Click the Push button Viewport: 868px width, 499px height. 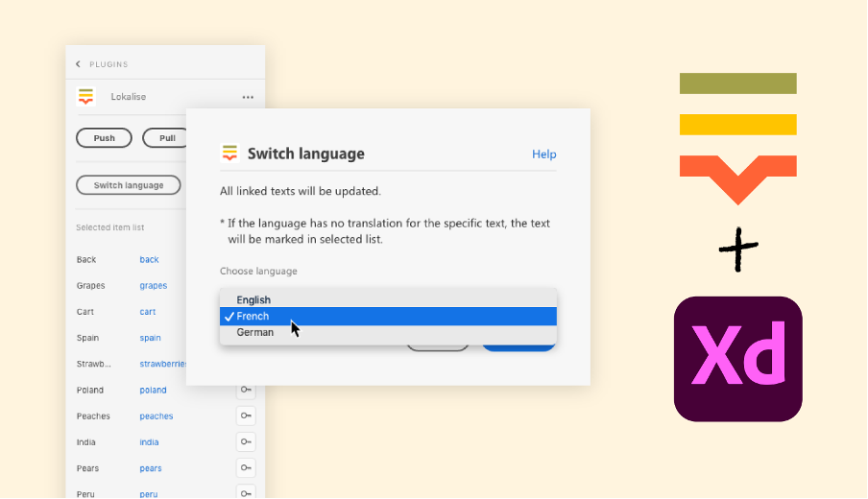pyautogui.click(x=104, y=138)
